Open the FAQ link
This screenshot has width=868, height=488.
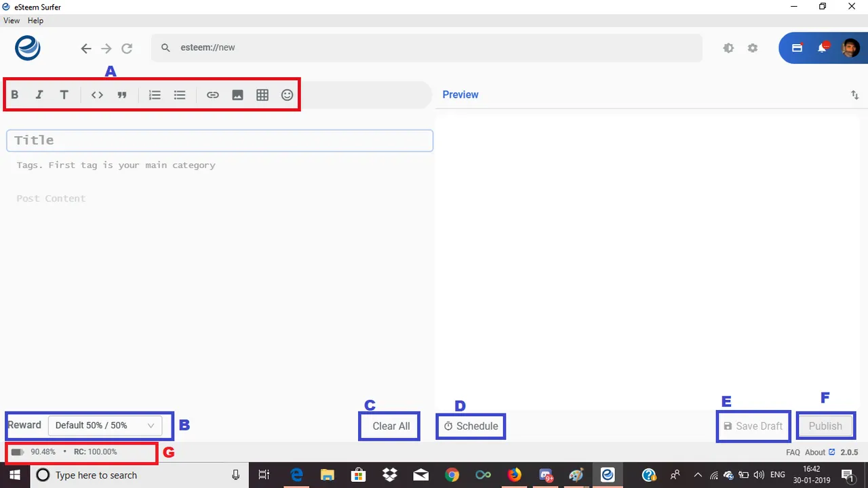click(x=793, y=452)
